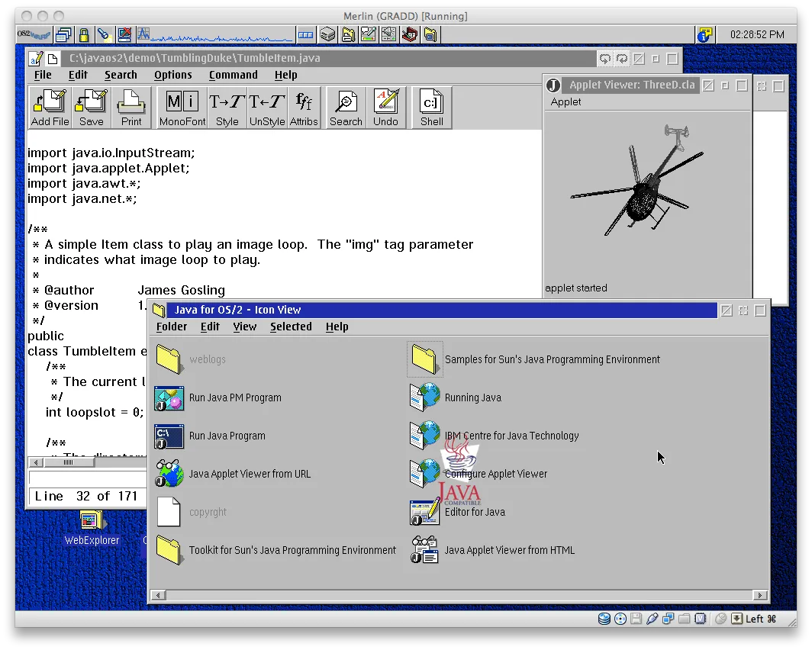This screenshot has width=812, height=650.
Task: Click the VirtualBox mouse integration status icon
Action: coord(720,619)
